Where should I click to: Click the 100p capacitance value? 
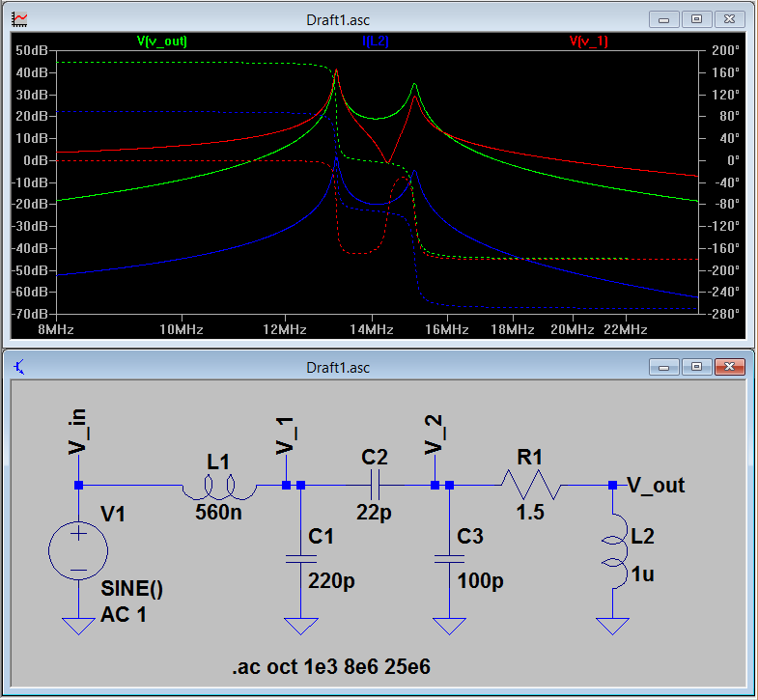click(481, 581)
